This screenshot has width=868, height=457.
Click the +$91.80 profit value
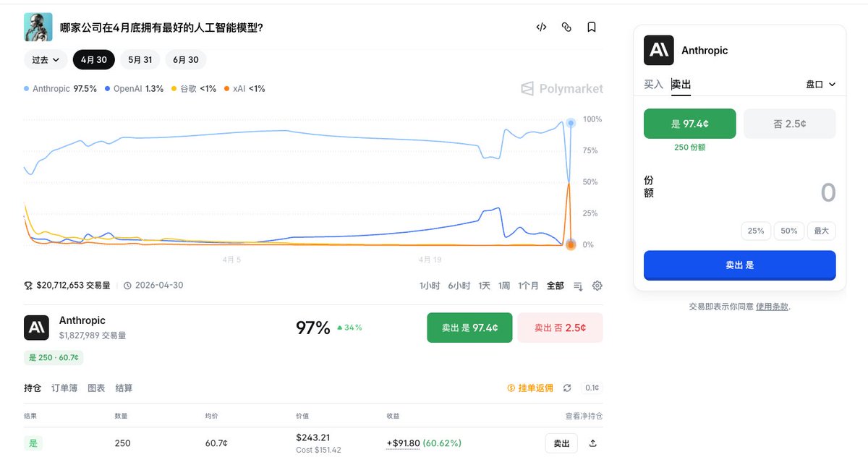coord(403,443)
